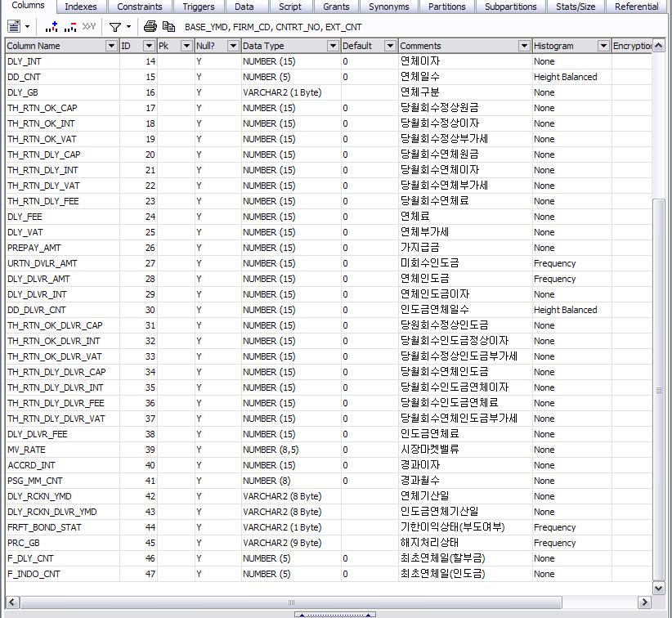This screenshot has width=672, height=618.
Task: Click the drop column icon in toolbar
Action: [69, 27]
